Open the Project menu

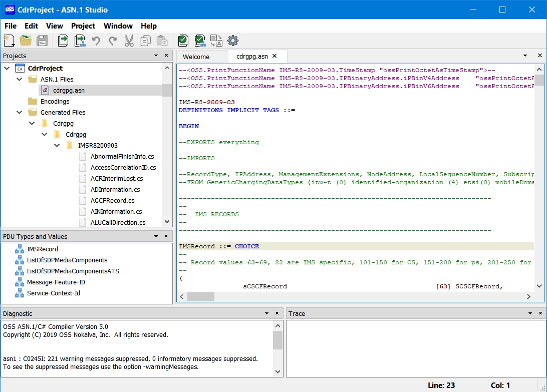pyautogui.click(x=83, y=26)
